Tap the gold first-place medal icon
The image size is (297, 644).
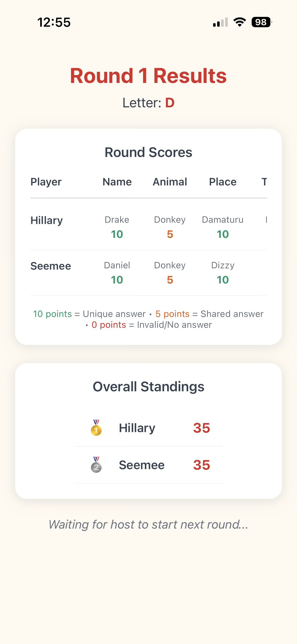tap(96, 428)
